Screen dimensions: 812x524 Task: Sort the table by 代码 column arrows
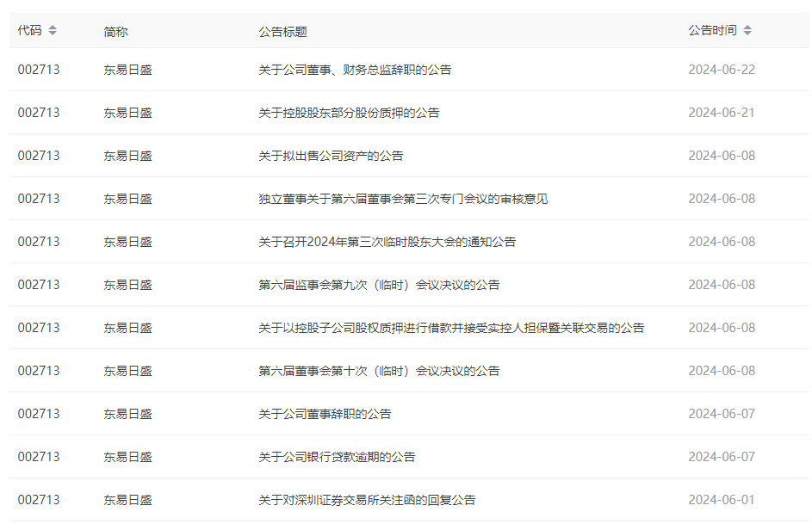tap(53, 31)
